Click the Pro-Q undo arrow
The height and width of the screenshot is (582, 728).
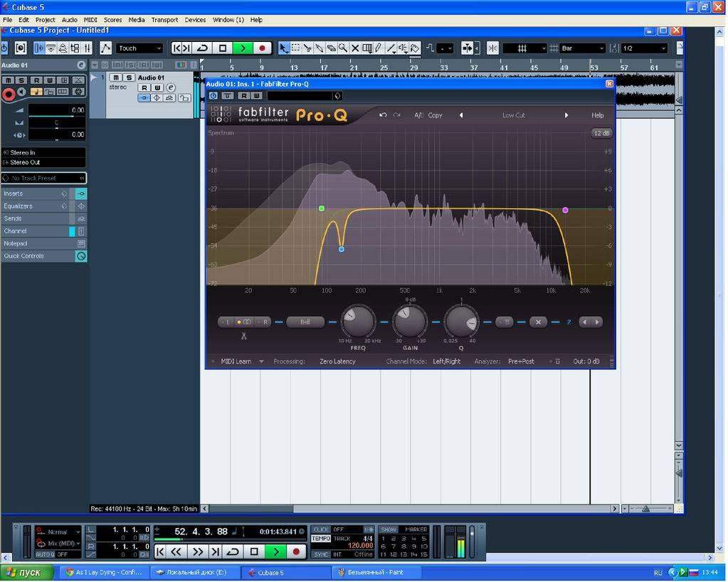(383, 115)
